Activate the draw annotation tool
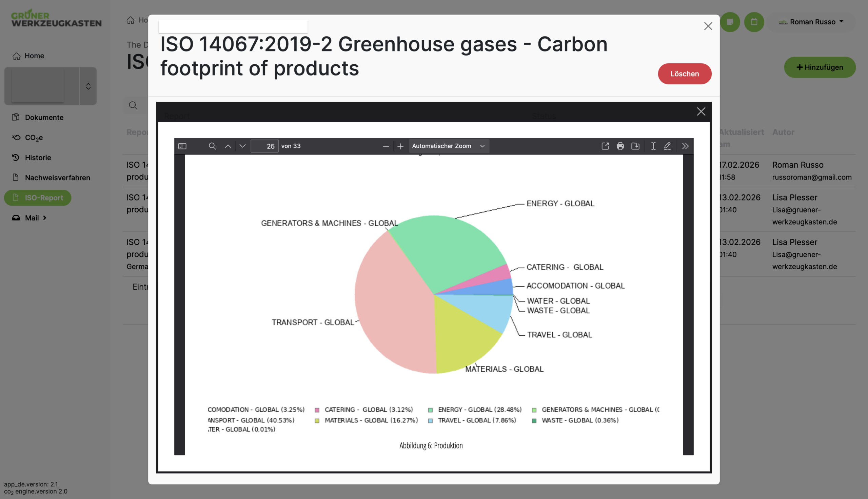This screenshot has width=868, height=499. click(667, 146)
